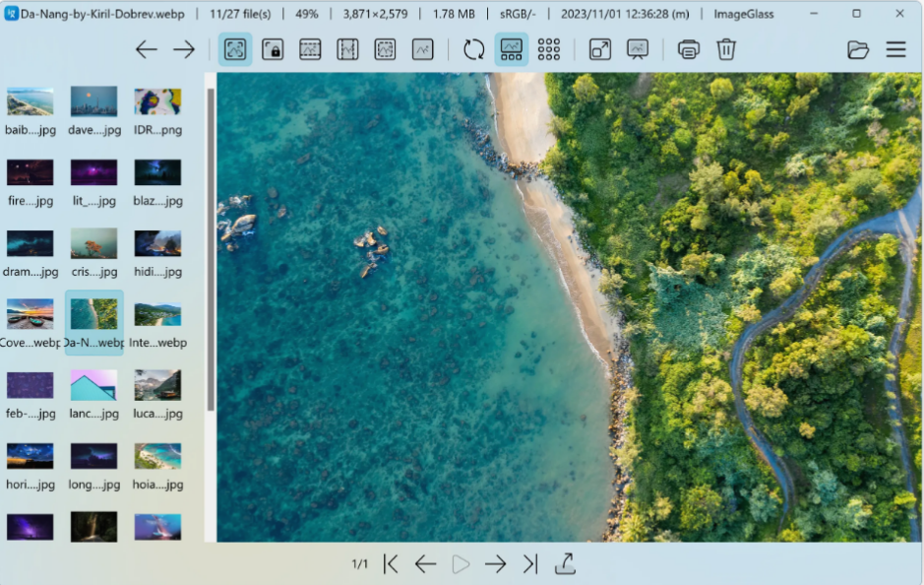
Task: Switch to Scale to height zoom
Action: click(347, 49)
